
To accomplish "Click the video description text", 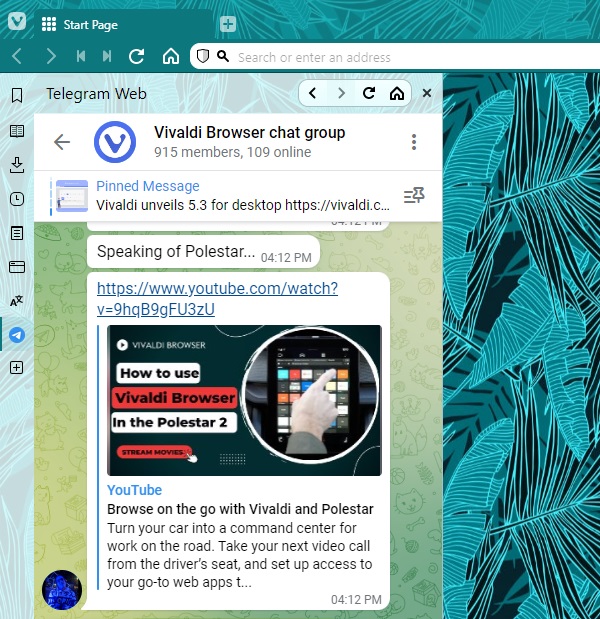I will [240, 555].
